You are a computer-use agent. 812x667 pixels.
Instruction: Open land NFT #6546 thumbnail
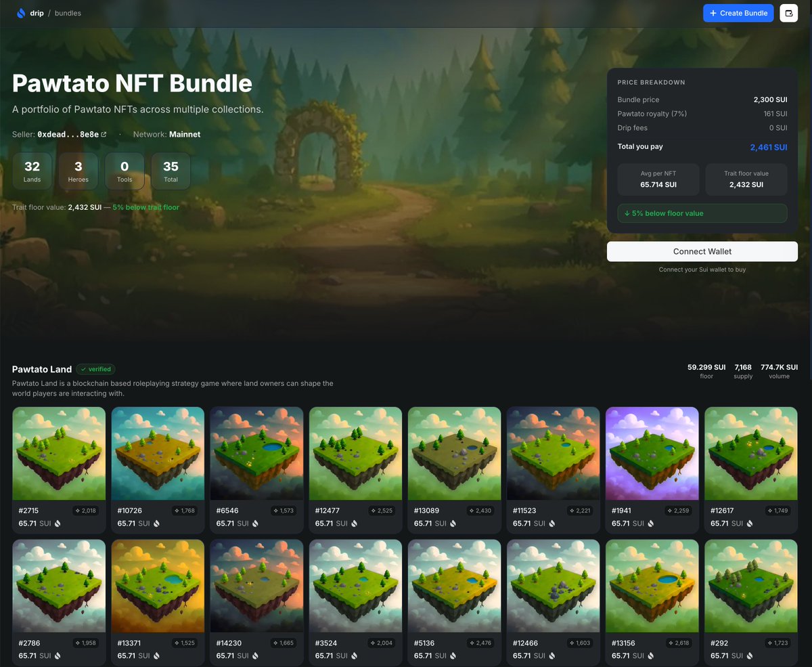pos(256,454)
